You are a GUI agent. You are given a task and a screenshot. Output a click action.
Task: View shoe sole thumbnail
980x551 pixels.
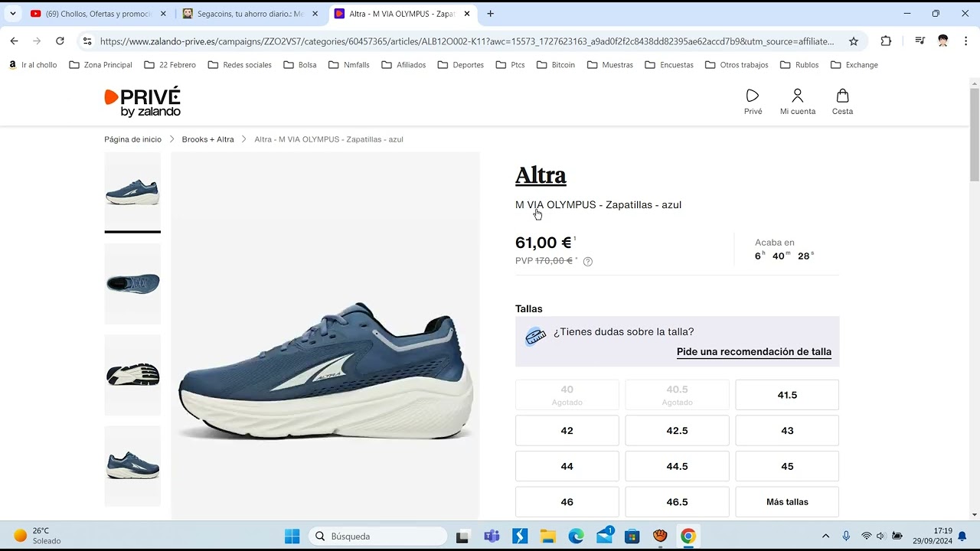tap(132, 375)
